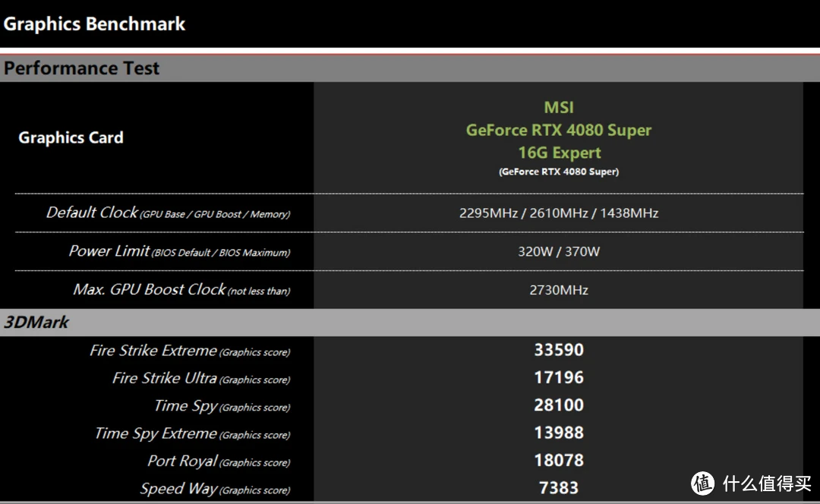
Task: Select the 2295MHz / 2610MHz / 1438MHz value
Action: (559, 213)
